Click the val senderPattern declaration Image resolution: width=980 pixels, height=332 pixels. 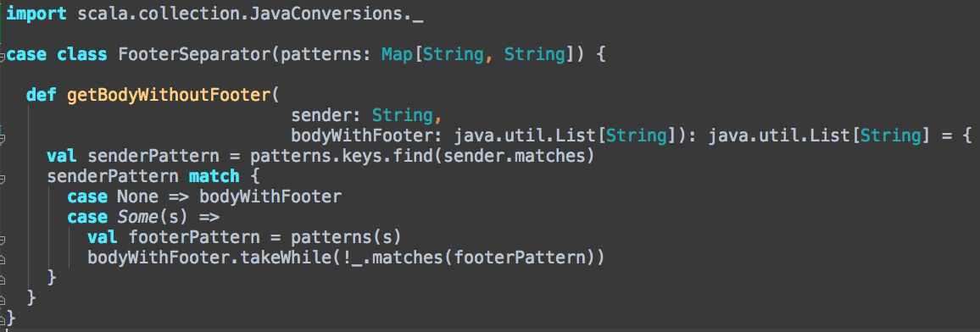(133, 156)
